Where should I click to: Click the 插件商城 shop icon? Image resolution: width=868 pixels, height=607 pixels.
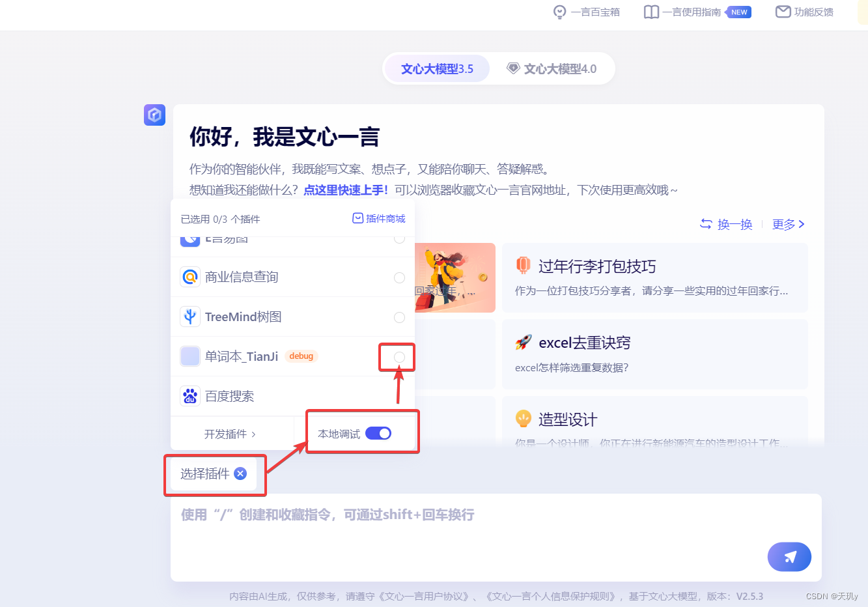click(x=357, y=218)
